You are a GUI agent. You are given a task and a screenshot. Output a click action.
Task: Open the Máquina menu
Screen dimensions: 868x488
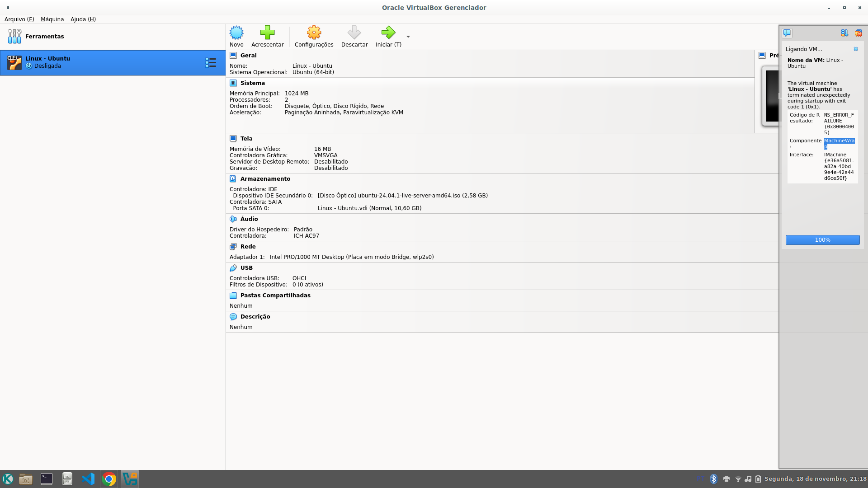click(x=52, y=19)
